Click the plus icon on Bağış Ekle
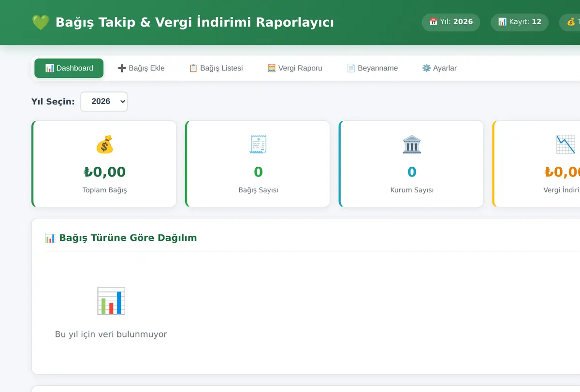The height and width of the screenshot is (392, 580). coord(122,68)
